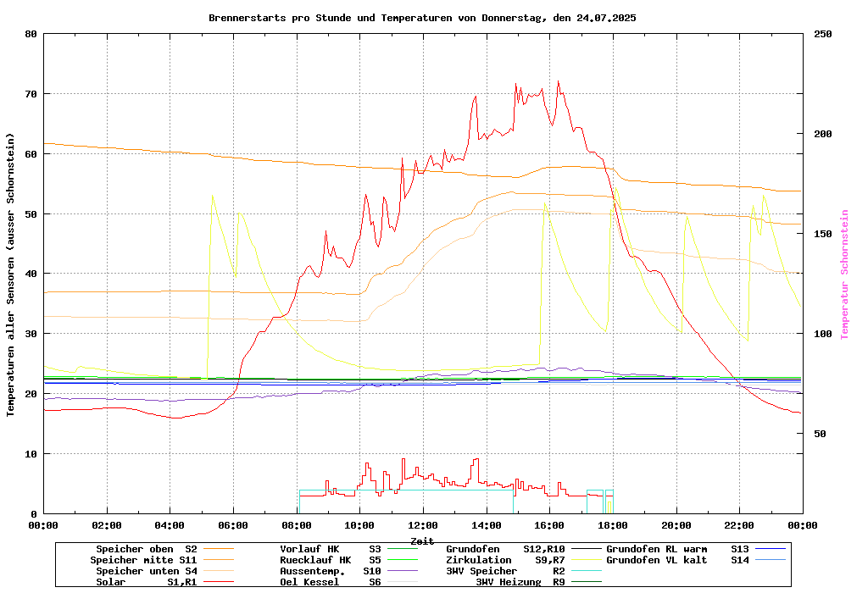Screen dimensions: 868x593
Task: Click the 250 label on right axis
Action: tap(823, 34)
